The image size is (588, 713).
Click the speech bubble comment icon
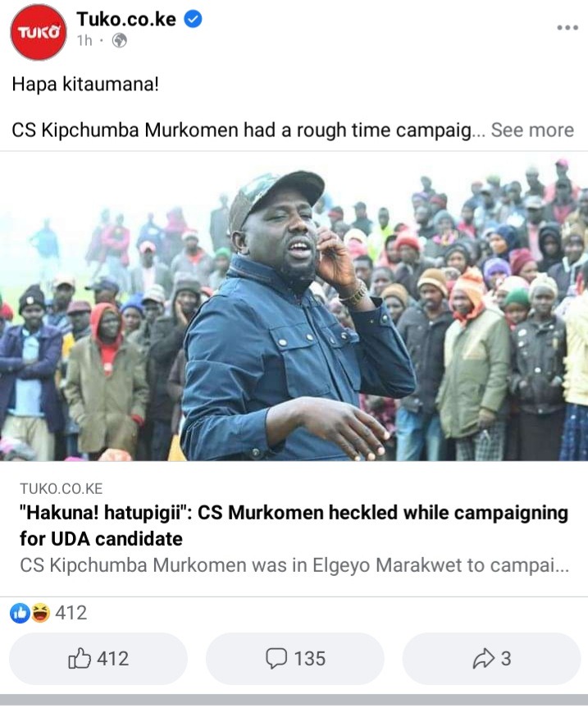pyautogui.click(x=276, y=658)
